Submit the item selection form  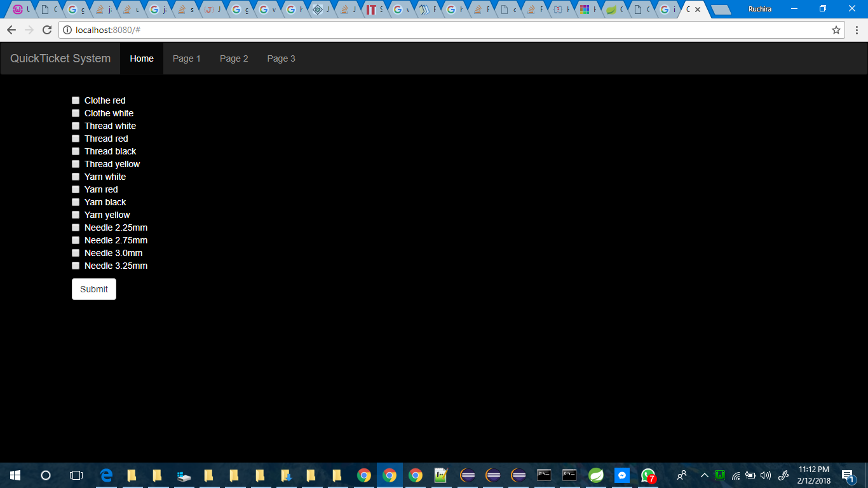pos(94,289)
